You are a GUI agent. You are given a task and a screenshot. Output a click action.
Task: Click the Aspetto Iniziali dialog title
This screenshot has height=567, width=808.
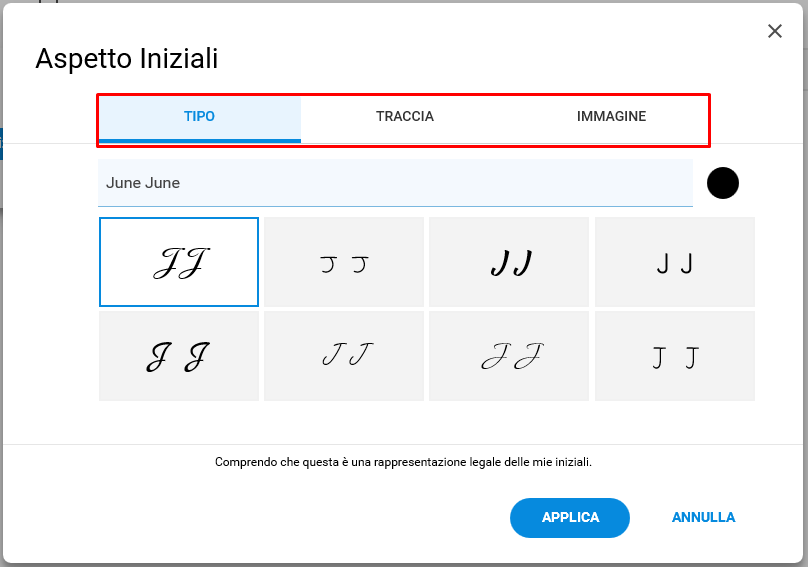(x=127, y=58)
